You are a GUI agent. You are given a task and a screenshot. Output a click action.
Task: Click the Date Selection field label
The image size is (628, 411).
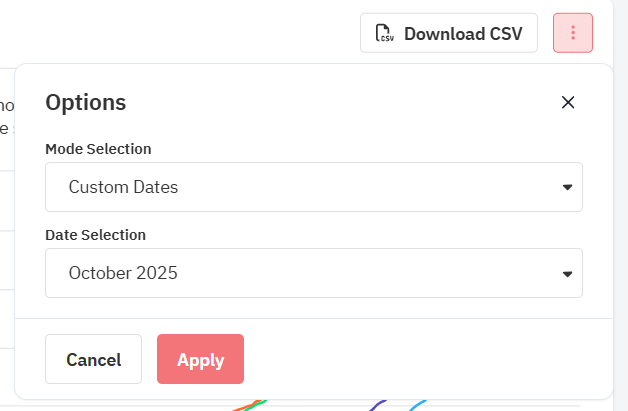(x=95, y=235)
